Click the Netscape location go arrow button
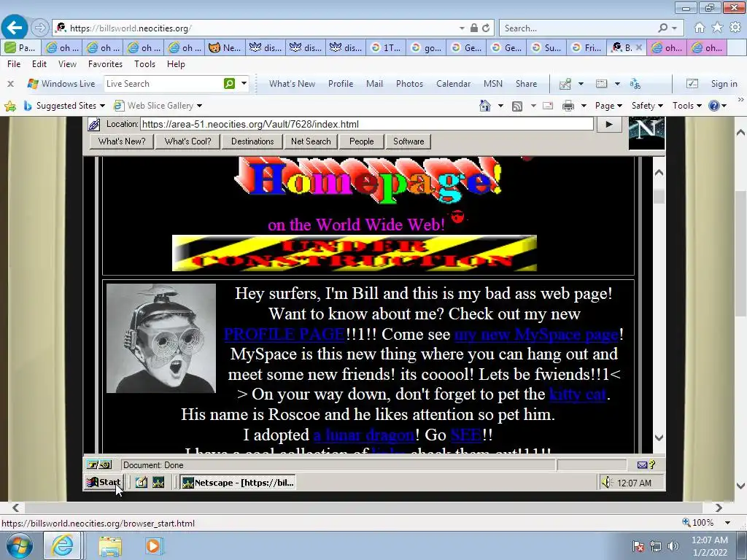 (x=609, y=124)
